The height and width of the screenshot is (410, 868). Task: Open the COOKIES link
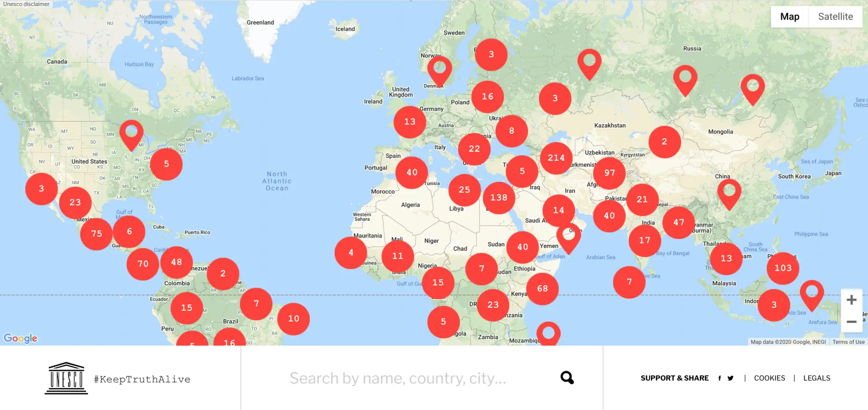tap(769, 378)
